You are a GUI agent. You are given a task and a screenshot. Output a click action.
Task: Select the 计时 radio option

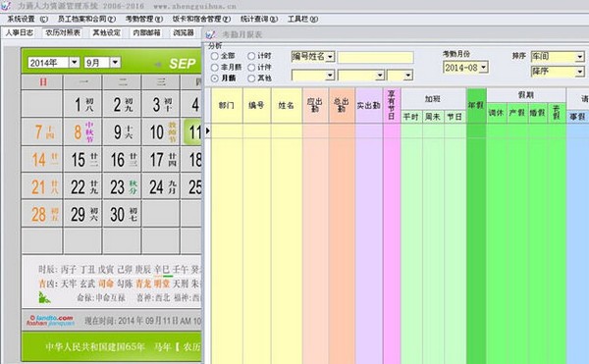(x=251, y=56)
